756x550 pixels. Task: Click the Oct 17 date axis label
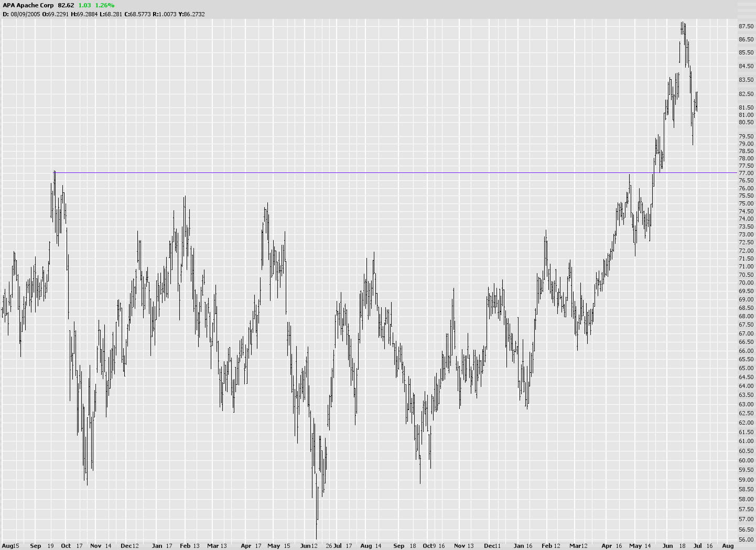coord(72,546)
